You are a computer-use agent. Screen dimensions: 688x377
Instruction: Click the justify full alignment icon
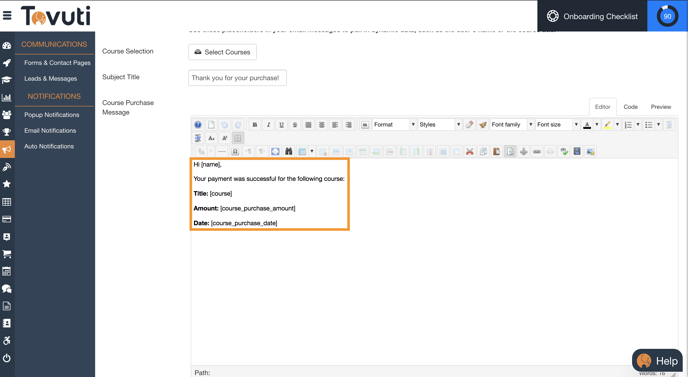tap(308, 125)
